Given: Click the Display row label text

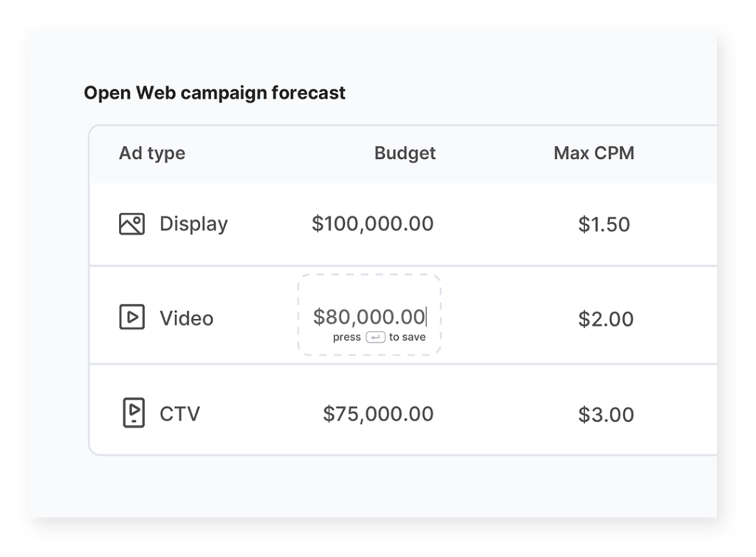Looking at the screenshot, I should coord(193,223).
